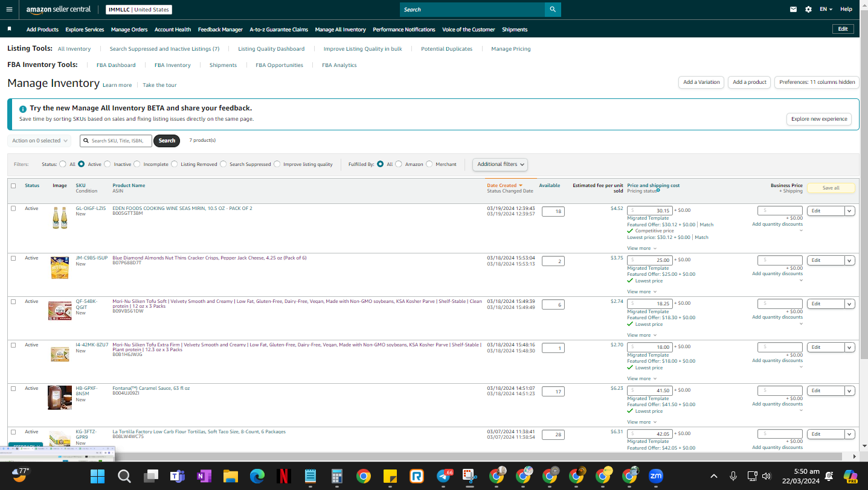This screenshot has width=868, height=490.
Task: Toggle the select-all checkbox in table header
Action: coord(13,186)
